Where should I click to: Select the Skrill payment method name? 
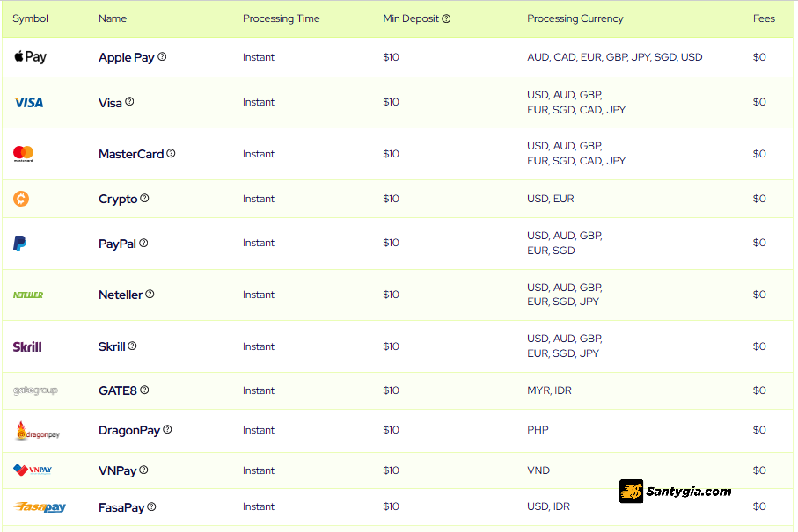(112, 346)
